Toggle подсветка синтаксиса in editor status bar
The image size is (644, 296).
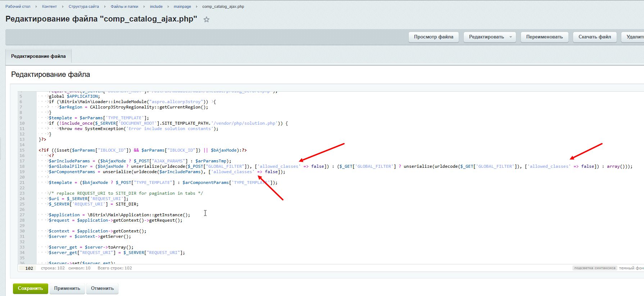click(594, 268)
